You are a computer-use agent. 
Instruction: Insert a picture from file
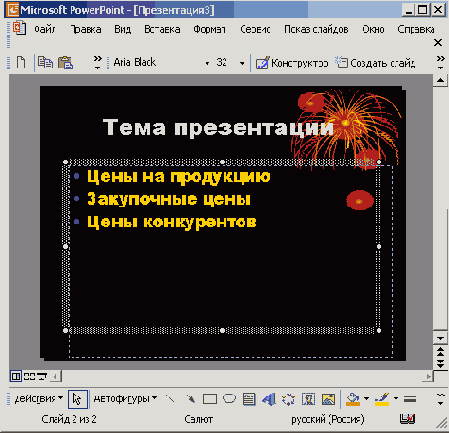click(x=328, y=399)
